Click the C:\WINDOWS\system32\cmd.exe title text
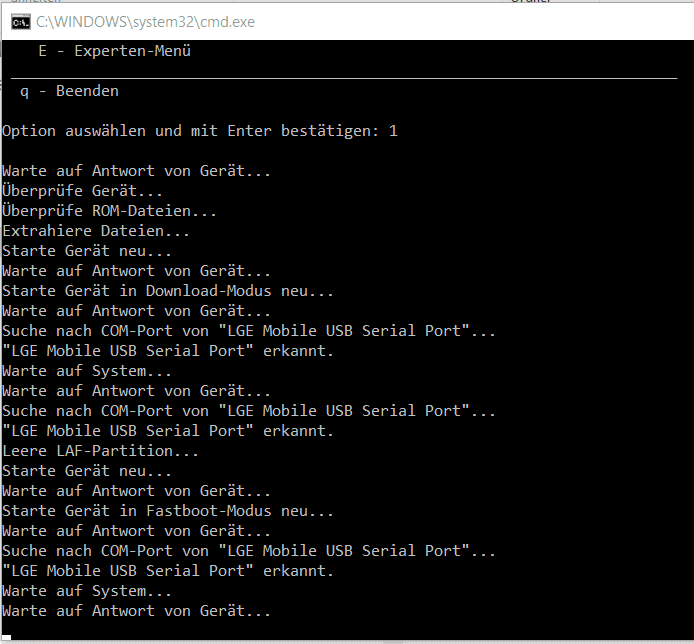The width and height of the screenshot is (694, 644). (x=145, y=22)
